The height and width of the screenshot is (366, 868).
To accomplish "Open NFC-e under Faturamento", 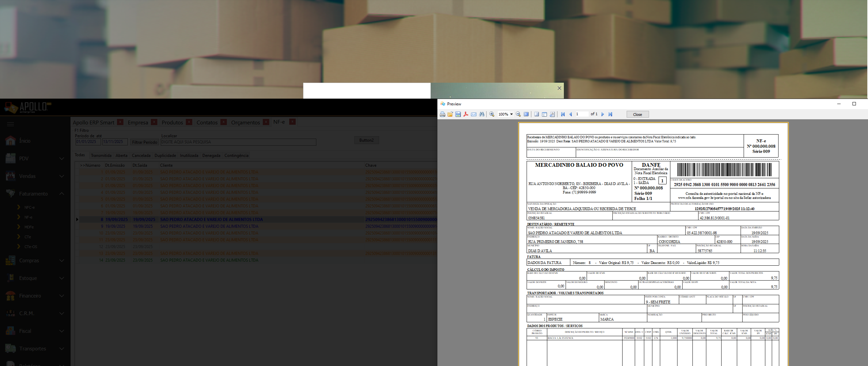I will (x=29, y=207).
